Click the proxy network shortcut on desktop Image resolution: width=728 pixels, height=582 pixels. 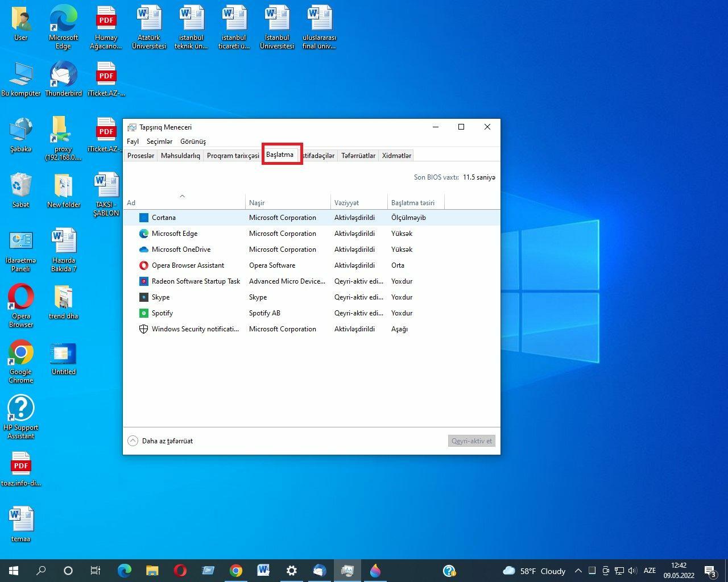coord(63,139)
